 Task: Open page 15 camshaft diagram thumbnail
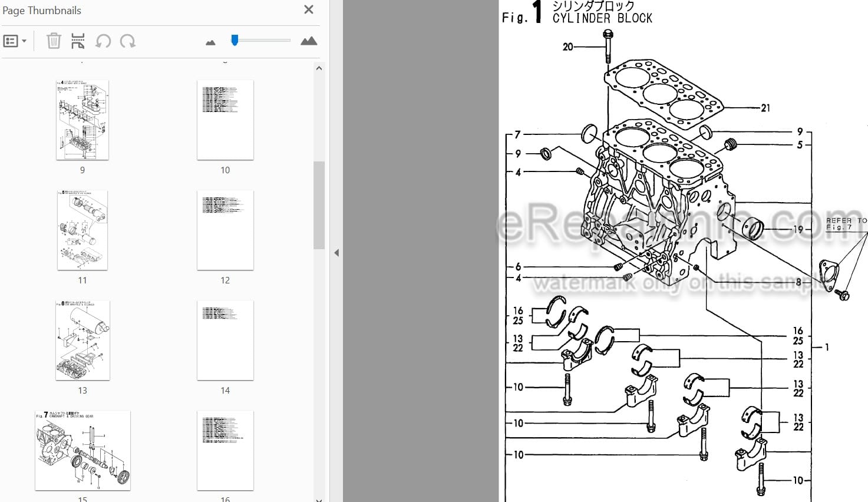(82, 450)
